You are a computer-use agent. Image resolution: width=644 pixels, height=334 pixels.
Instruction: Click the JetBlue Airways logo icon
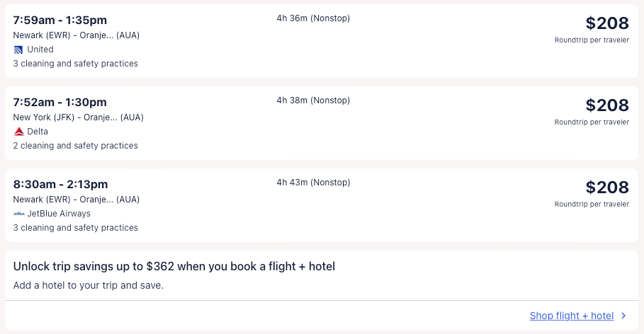[x=18, y=214]
